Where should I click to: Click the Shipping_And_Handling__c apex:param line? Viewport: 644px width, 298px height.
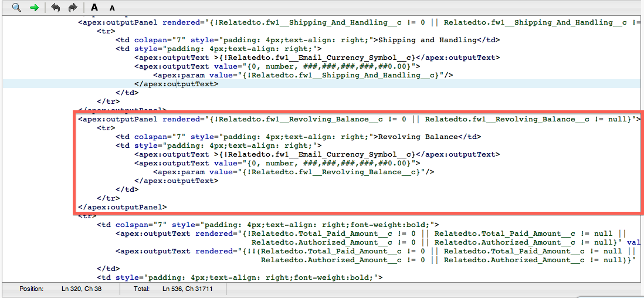[303, 75]
